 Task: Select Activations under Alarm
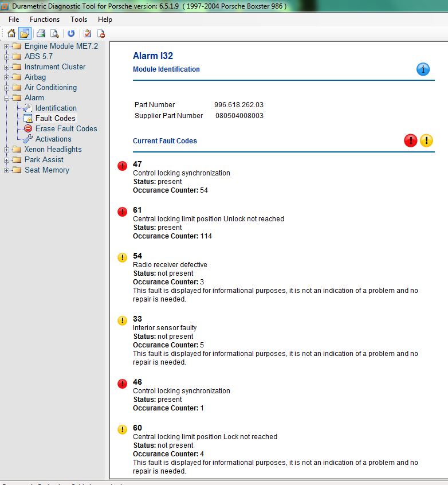point(53,139)
